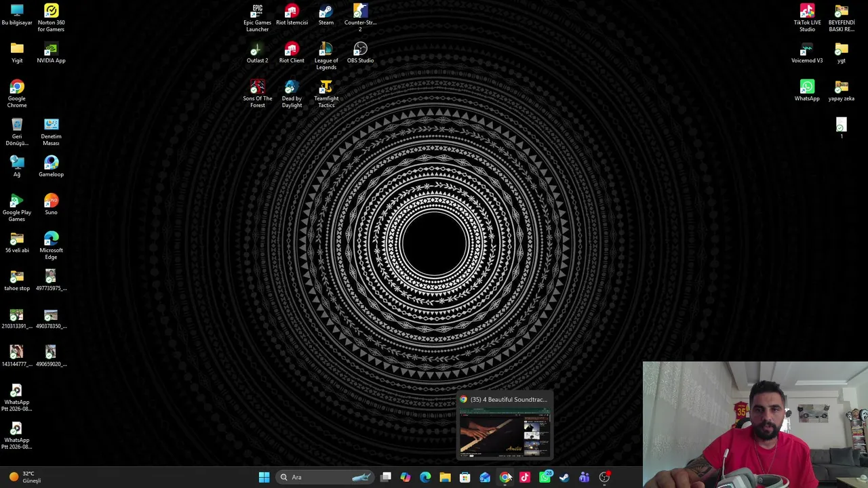Open Microsoft Teams from the taskbar
Screen dimensions: 868x488
tap(584, 477)
